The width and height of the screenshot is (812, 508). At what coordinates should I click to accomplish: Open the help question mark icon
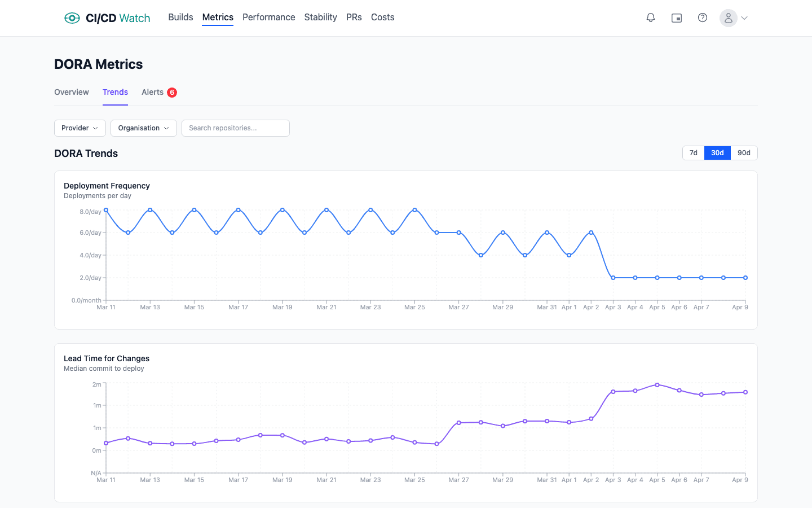tap(703, 17)
